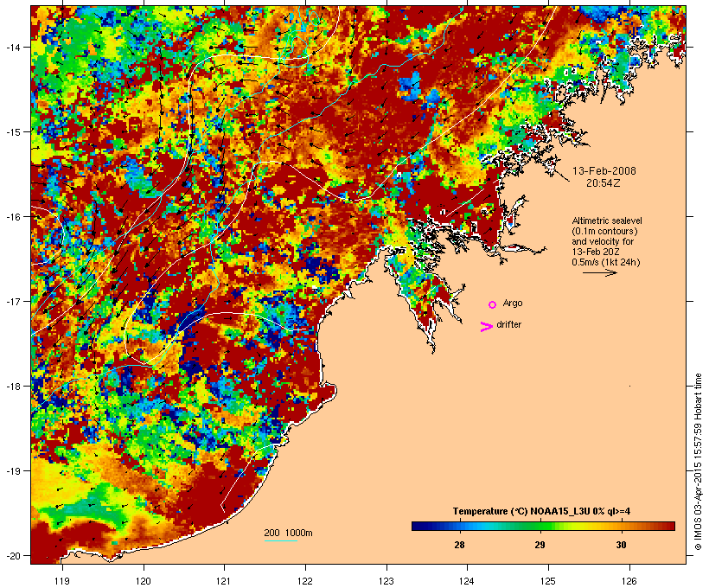Click the -17 latitude axis label
709x588 pixels.
[x=12, y=301]
